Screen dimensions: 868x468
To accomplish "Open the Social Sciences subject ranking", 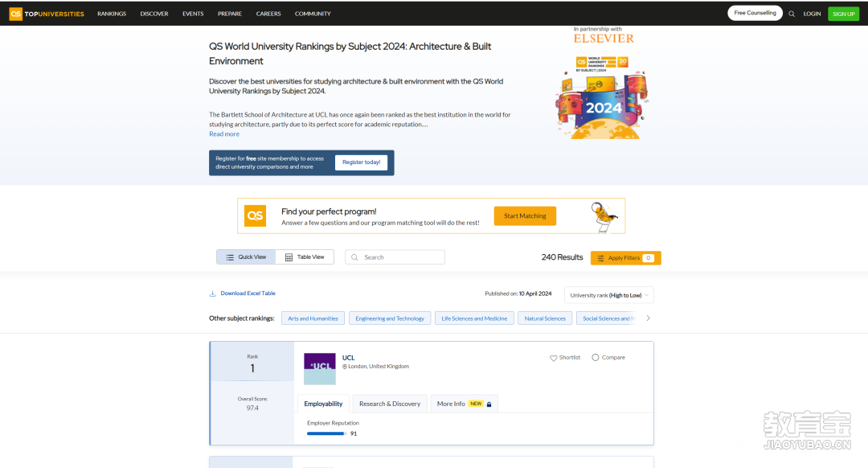I will point(608,318).
